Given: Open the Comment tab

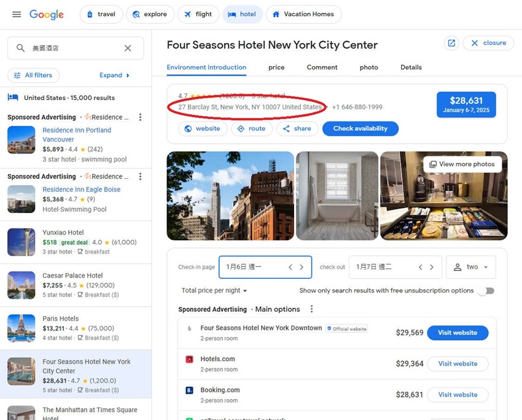Looking at the screenshot, I should pos(322,68).
